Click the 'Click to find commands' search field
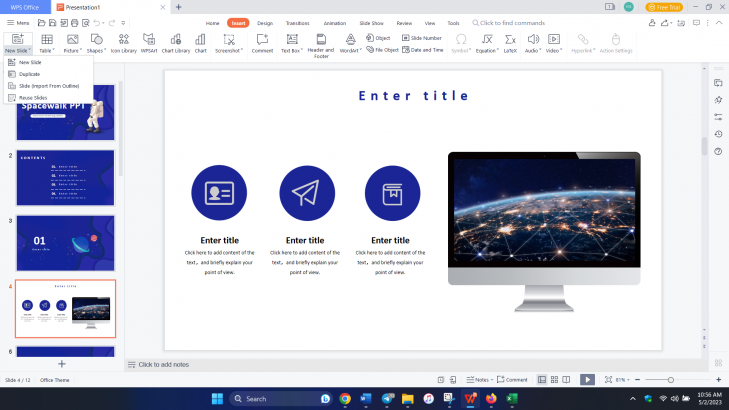729x410 pixels. [509, 23]
